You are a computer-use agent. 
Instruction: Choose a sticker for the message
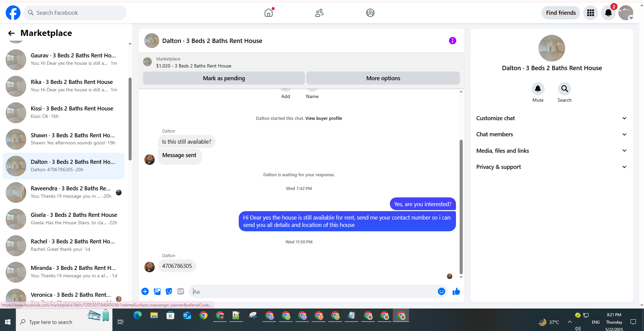[x=169, y=291]
